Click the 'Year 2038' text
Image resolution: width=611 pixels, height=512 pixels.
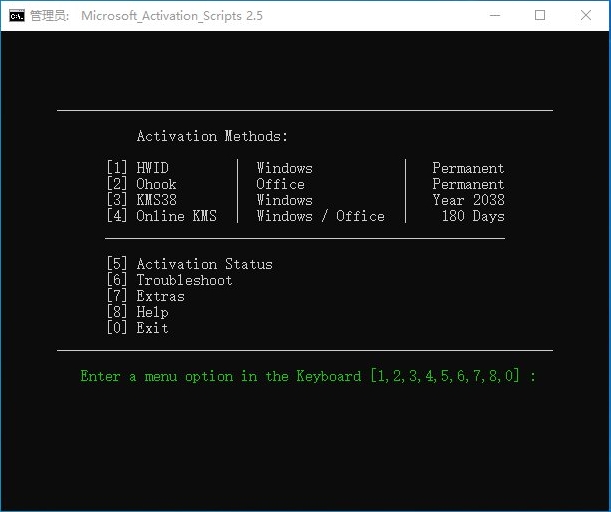point(468,200)
